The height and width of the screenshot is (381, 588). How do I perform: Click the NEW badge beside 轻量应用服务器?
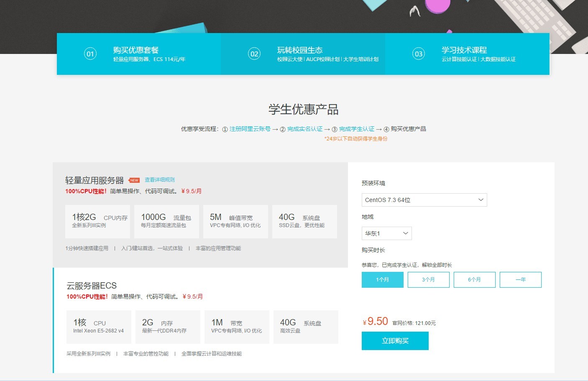pyautogui.click(x=133, y=180)
